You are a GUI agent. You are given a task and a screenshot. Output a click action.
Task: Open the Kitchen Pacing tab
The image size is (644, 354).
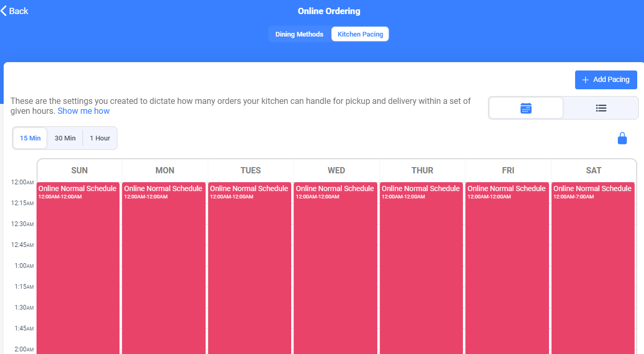click(360, 34)
